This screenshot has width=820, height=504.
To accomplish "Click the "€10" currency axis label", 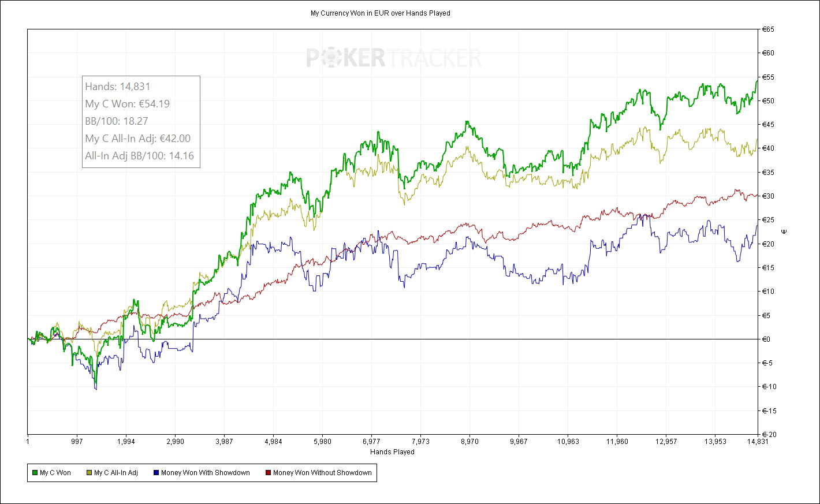I will point(769,292).
